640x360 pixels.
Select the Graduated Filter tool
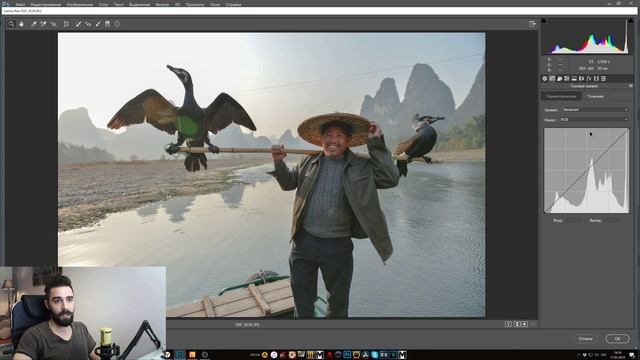tap(107, 24)
